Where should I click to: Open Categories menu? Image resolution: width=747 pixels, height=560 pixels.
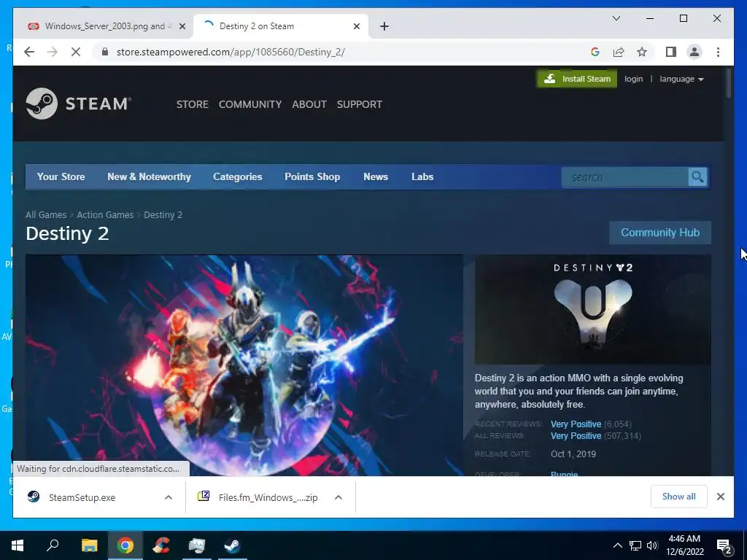point(238,176)
